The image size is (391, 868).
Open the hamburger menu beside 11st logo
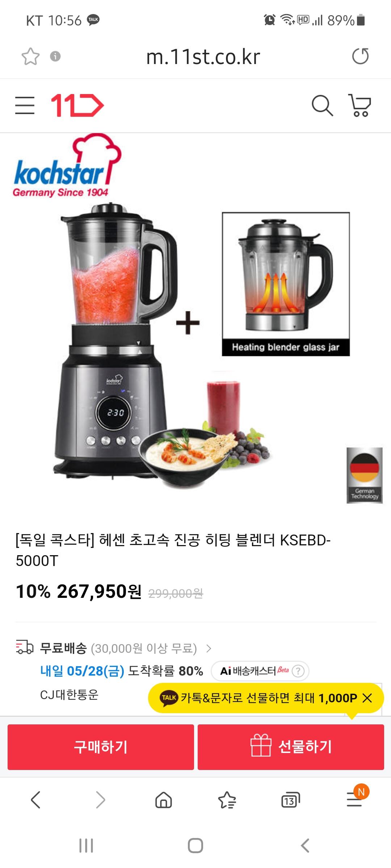[x=25, y=106]
